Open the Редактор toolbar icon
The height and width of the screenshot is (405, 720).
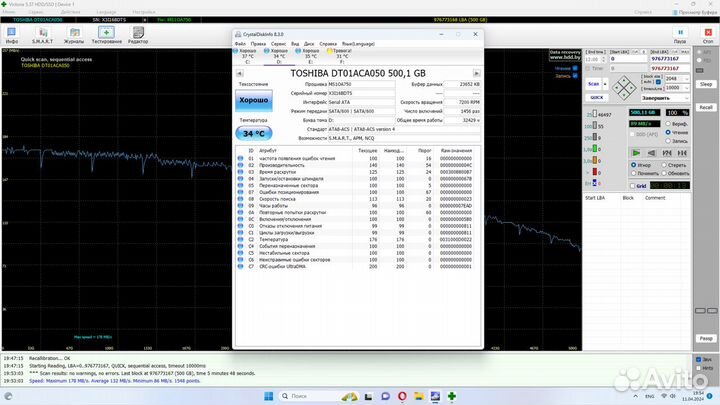[x=137, y=33]
